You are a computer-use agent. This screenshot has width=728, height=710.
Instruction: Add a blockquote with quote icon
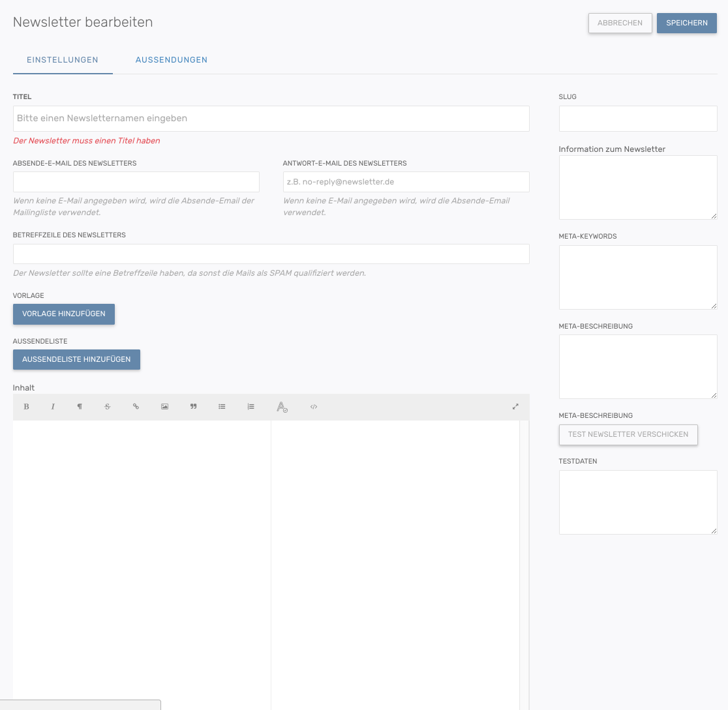[193, 407]
